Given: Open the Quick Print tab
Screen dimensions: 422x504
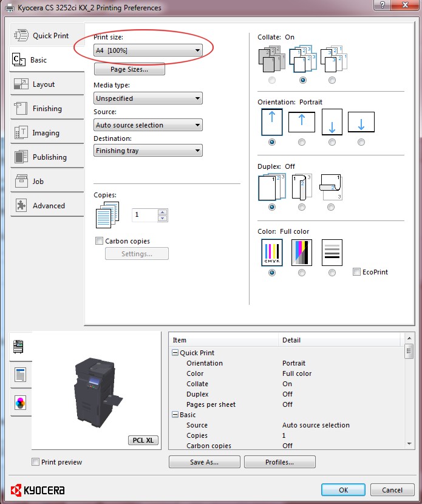Looking at the screenshot, I should [x=47, y=35].
